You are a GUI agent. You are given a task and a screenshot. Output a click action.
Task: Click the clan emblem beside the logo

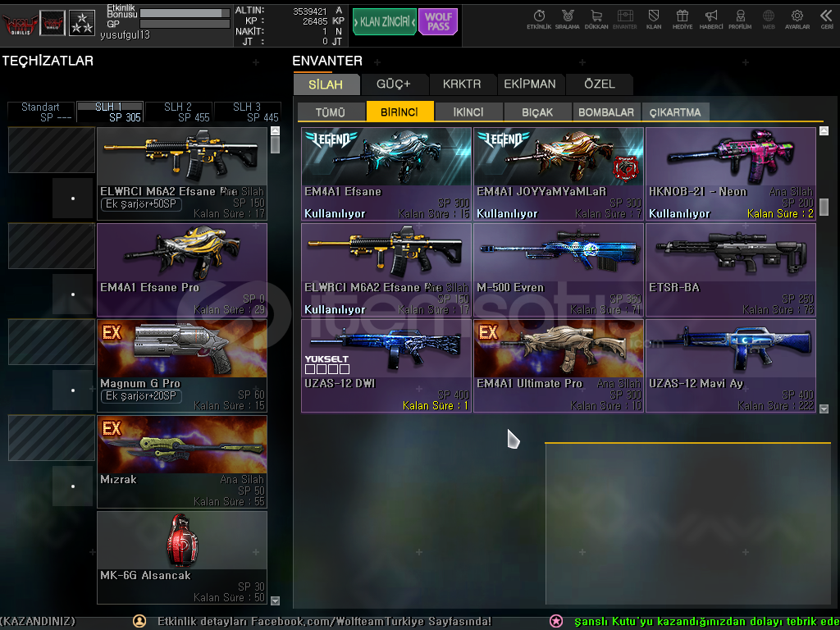point(52,24)
